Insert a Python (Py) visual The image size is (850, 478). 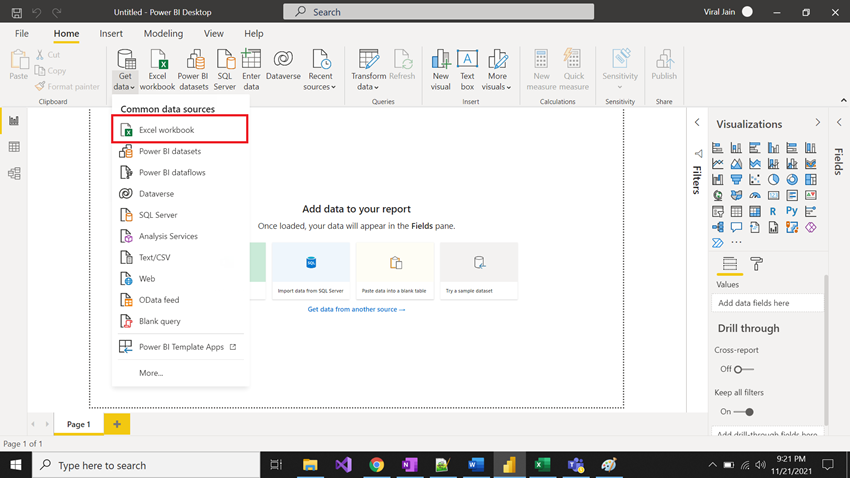(792, 211)
